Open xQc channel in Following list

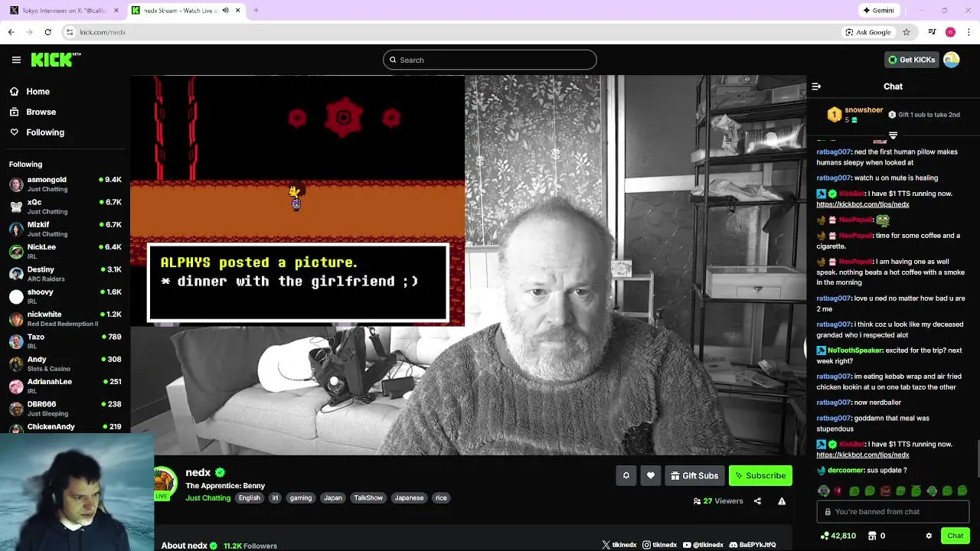click(x=65, y=207)
